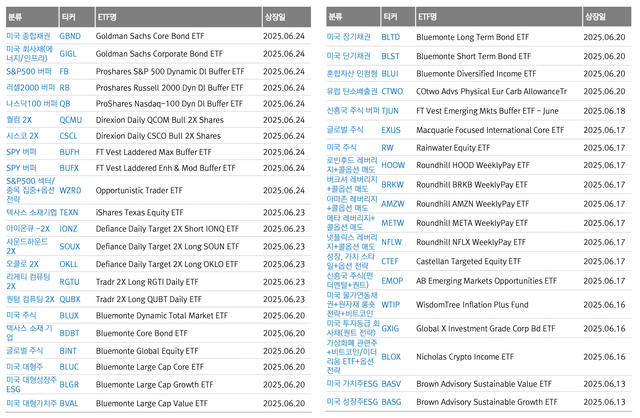This screenshot has height=418, width=640.
Task: Click the BASV ticker
Action: click(x=391, y=384)
